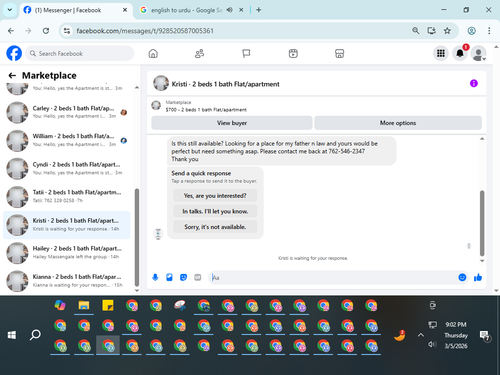Image resolution: width=500 pixels, height=375 pixels.
Task: Send quick reply 'Sorry, it's not available.'
Action: [215, 227]
